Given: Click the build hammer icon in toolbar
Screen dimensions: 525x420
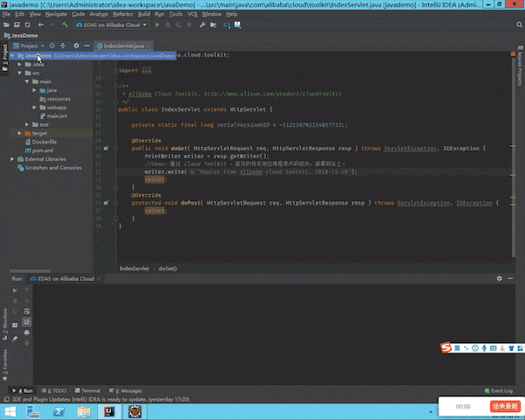Looking at the screenshot, I should coord(65,24).
